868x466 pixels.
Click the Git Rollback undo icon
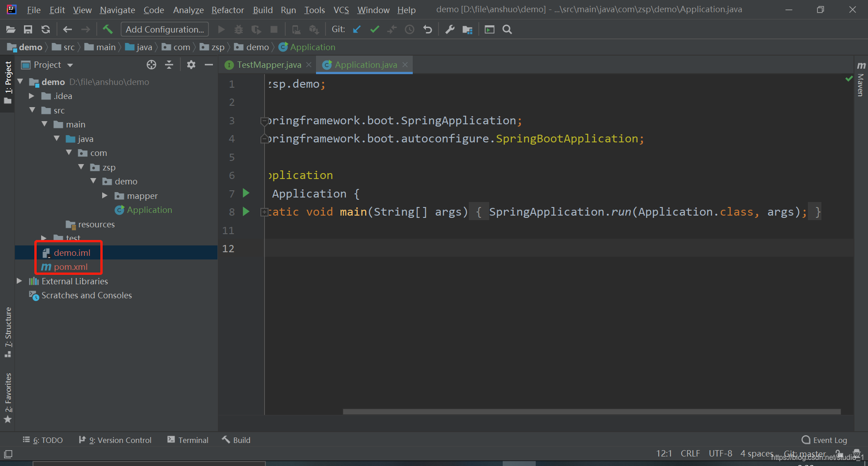coord(428,29)
